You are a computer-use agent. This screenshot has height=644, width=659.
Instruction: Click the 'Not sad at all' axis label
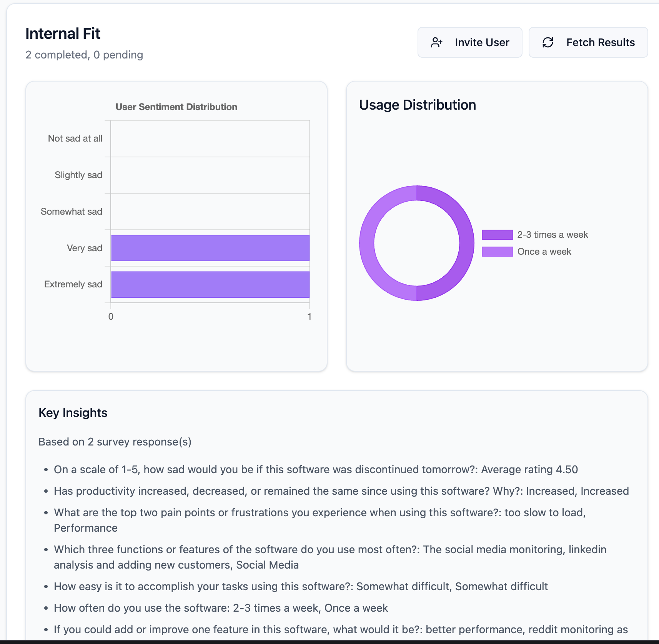75,138
